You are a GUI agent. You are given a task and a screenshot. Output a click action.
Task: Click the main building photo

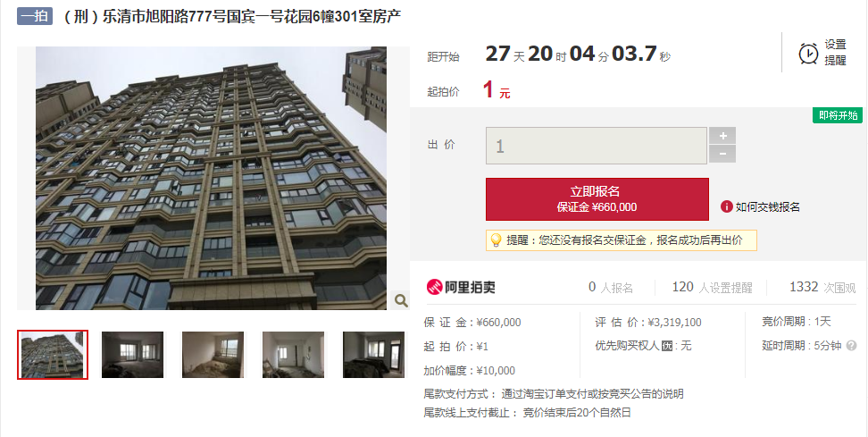(x=211, y=178)
